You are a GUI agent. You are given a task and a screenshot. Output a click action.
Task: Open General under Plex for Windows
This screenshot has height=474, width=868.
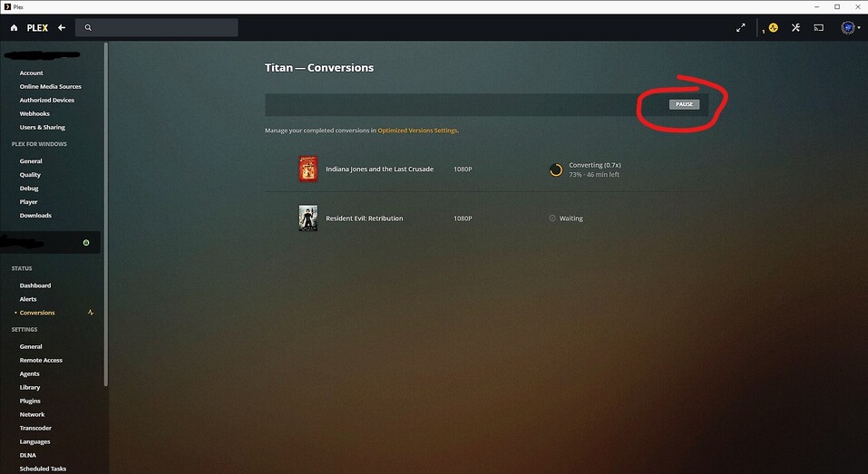click(x=31, y=161)
